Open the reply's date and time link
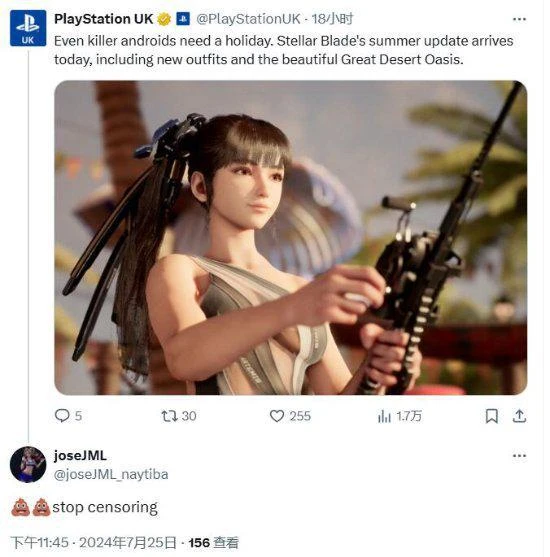550x557 pixels. [93, 543]
